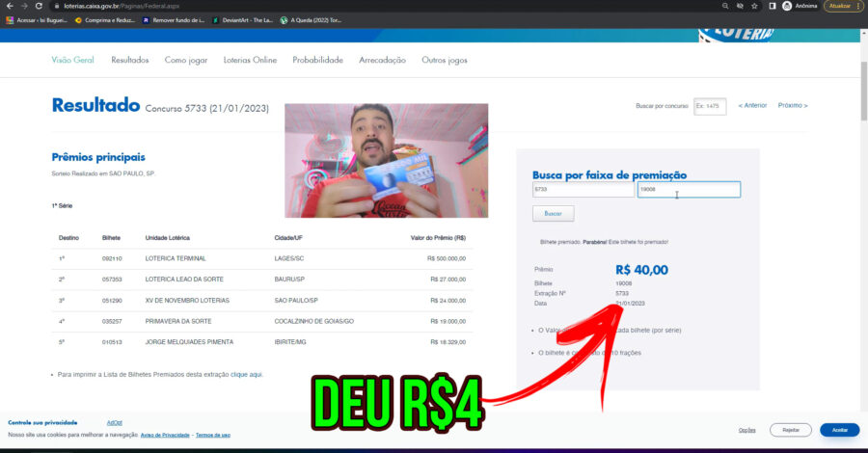Click the browser forward arrow
The image size is (868, 453).
24,6
